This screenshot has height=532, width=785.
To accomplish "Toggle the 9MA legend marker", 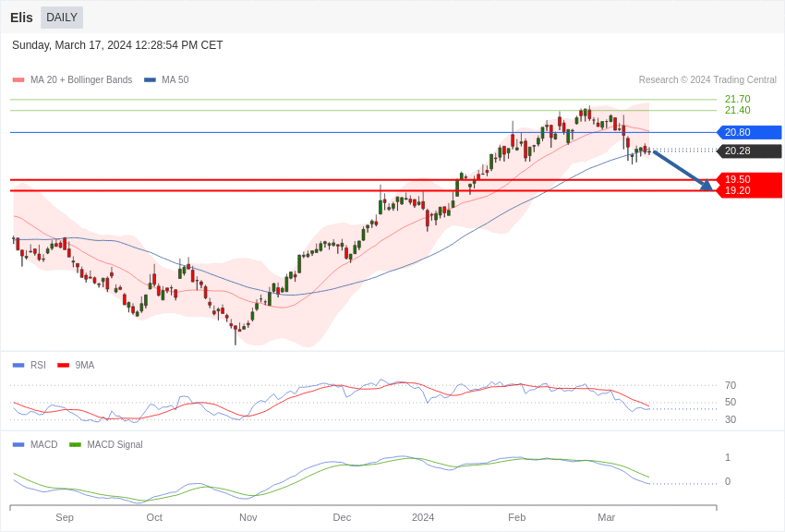I will (x=63, y=365).
